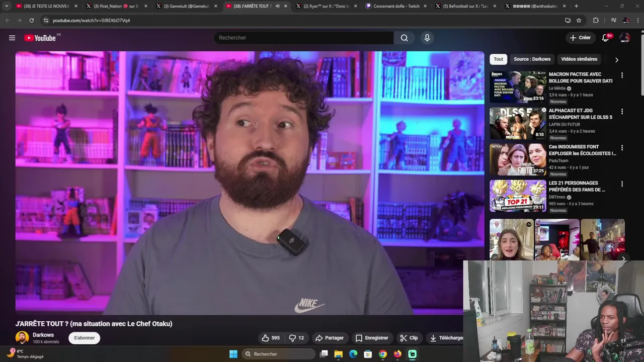
Task: Open TOP 21 DBTimes video thumbnail
Action: point(518,196)
